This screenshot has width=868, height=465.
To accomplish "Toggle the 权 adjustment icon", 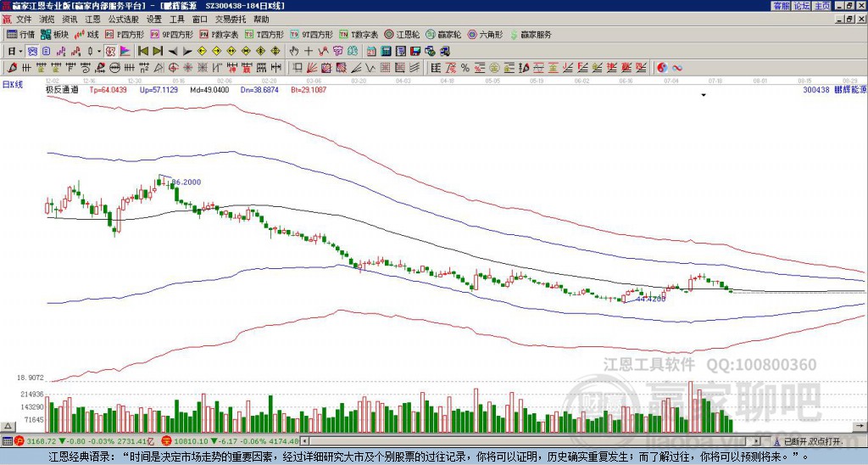I will click(110, 52).
